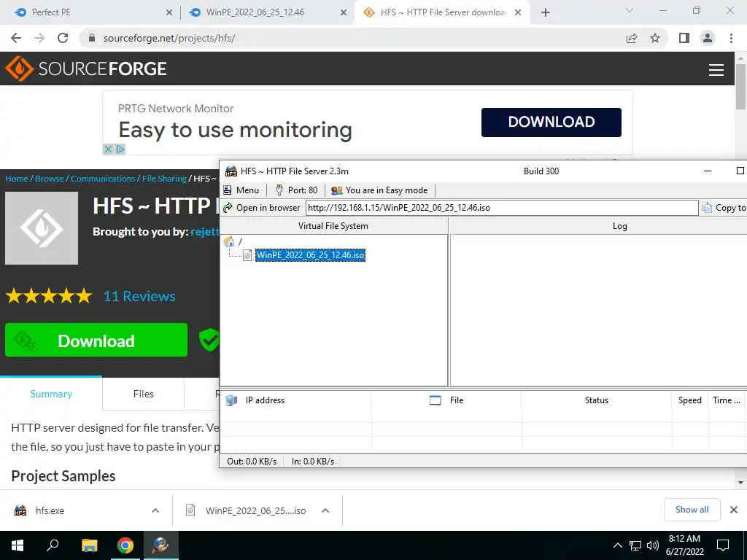Open the Communications breadcrumb link
Viewport: 747px width, 560px height.
[103, 179]
